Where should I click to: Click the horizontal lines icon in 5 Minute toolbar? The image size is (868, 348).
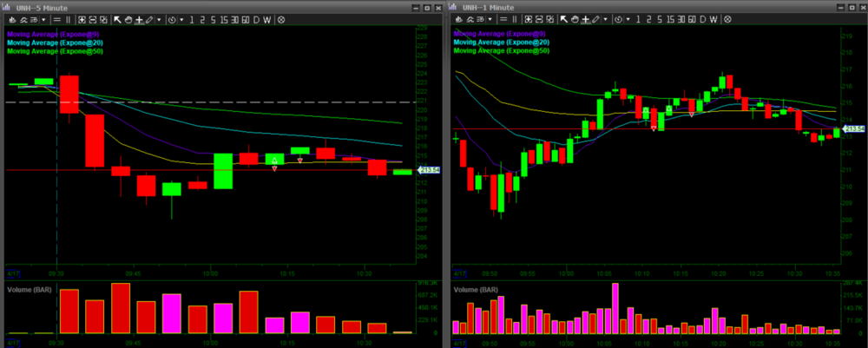(56, 19)
